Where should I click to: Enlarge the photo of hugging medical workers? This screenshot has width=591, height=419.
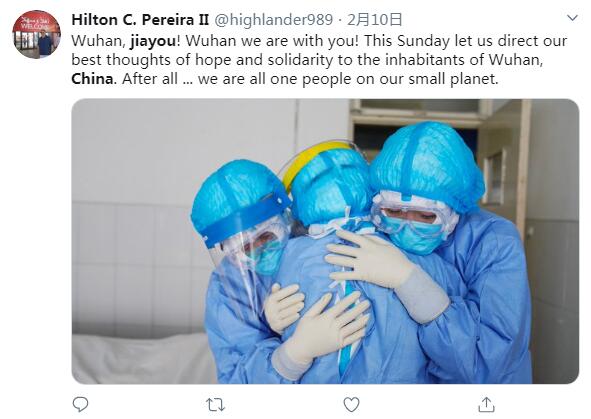click(325, 241)
